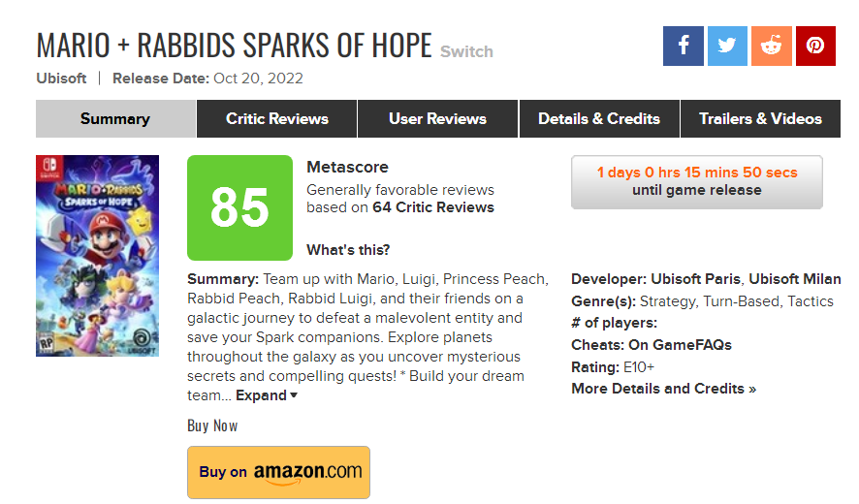Image resolution: width=859 pixels, height=504 pixels.
Task: Go to the User Reviews tab
Action: [437, 119]
